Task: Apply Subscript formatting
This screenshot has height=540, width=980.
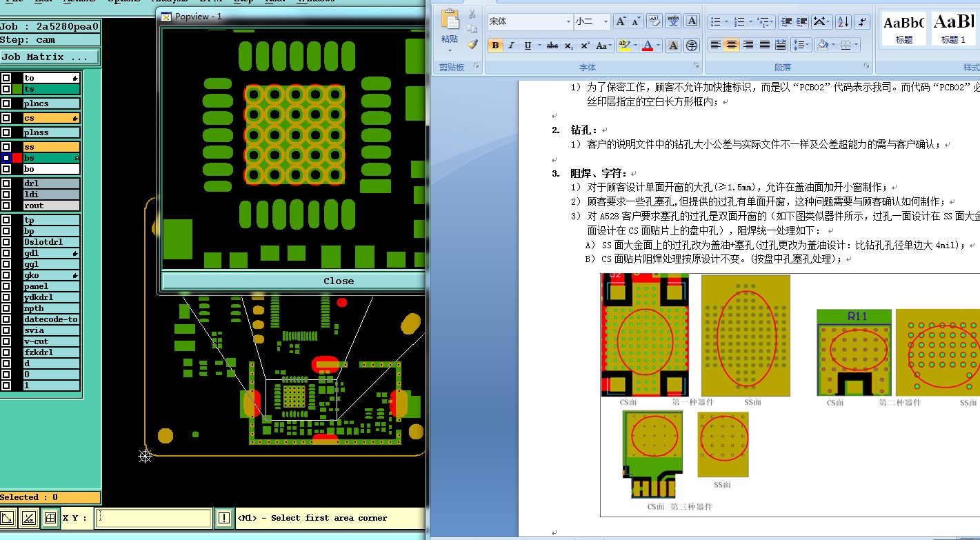Action: (x=569, y=46)
